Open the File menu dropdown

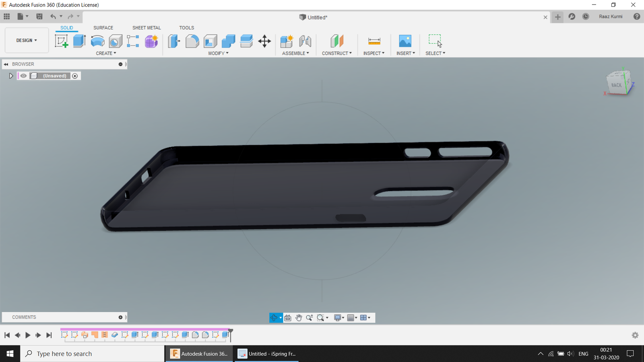[23, 16]
